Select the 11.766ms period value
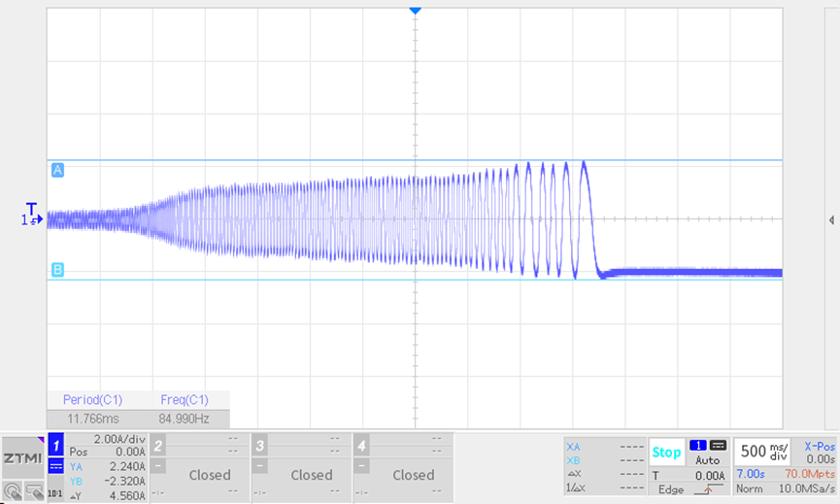This screenshot has width=840, height=504. click(x=92, y=419)
